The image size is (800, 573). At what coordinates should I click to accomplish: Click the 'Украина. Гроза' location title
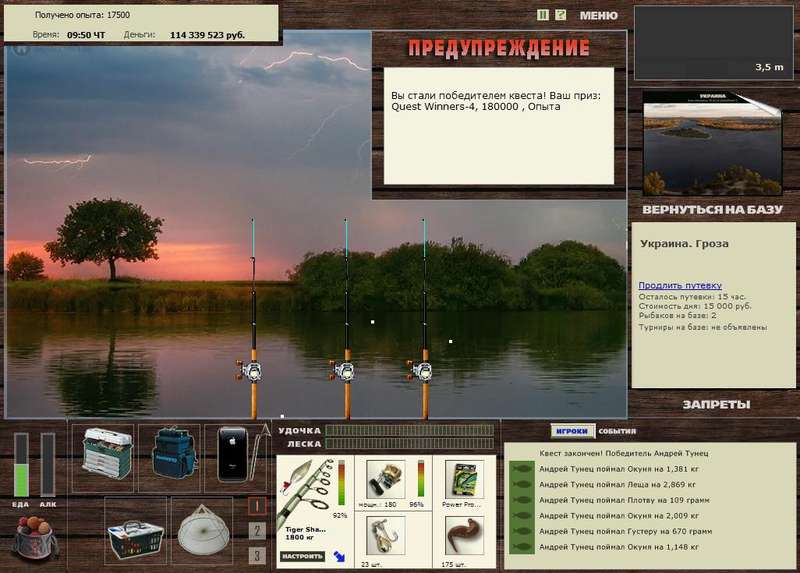click(684, 243)
